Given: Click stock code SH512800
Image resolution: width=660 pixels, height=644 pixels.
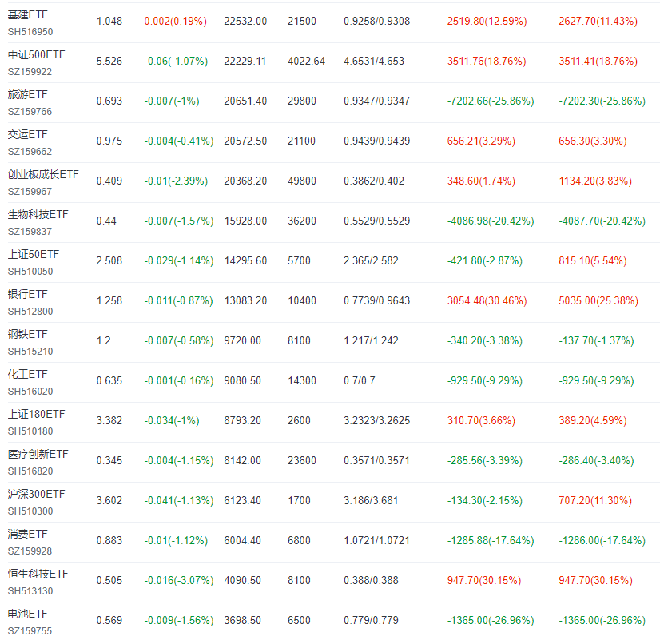Looking at the screenshot, I should coord(30,312).
